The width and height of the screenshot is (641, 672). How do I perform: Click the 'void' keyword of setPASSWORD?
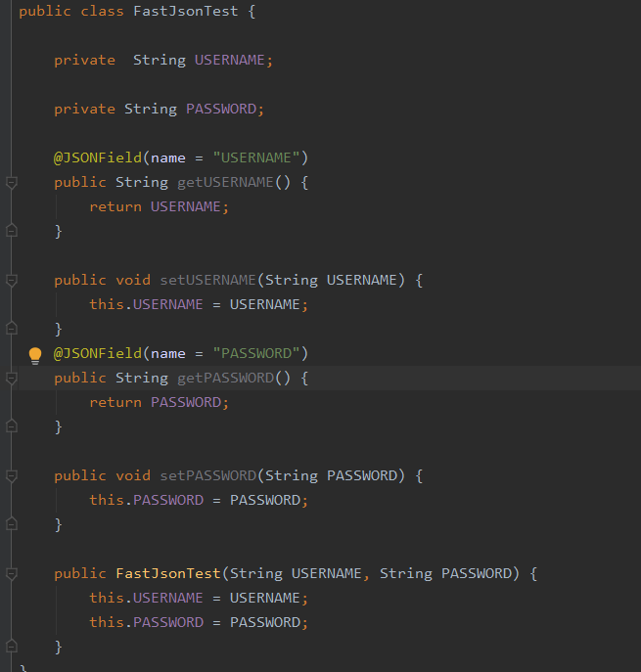133,475
